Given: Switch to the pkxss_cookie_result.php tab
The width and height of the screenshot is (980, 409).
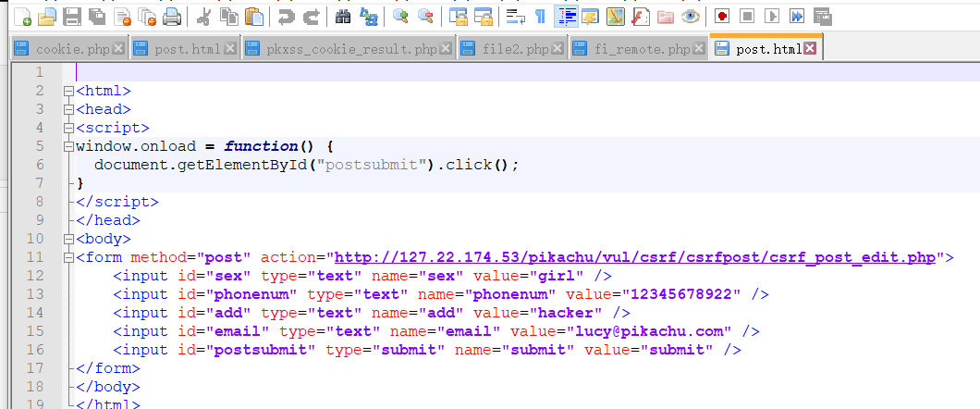Looking at the screenshot, I should click(x=350, y=49).
